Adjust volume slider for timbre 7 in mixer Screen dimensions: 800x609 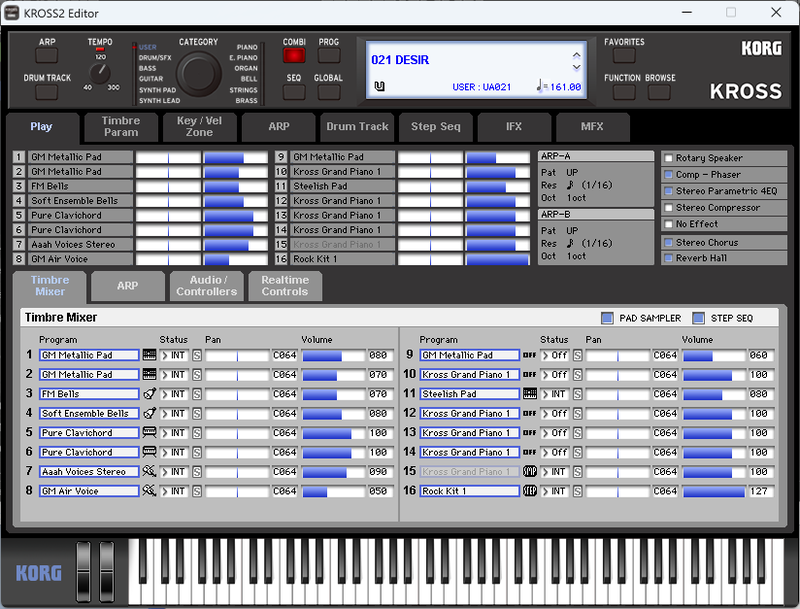334,472
